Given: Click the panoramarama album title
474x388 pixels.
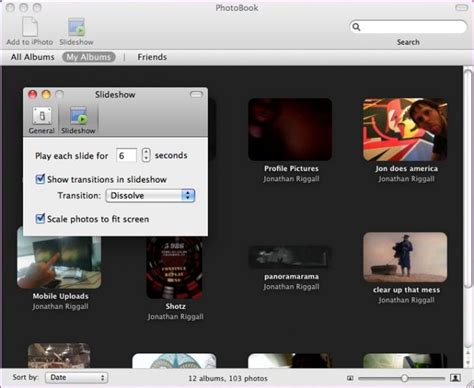Looking at the screenshot, I should [291, 276].
